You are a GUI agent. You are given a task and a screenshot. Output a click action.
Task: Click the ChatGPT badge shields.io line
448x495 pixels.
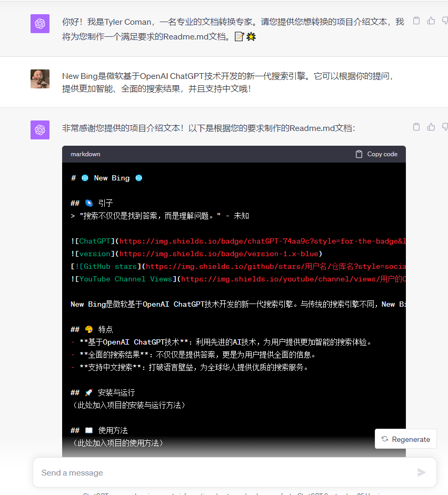238,241
